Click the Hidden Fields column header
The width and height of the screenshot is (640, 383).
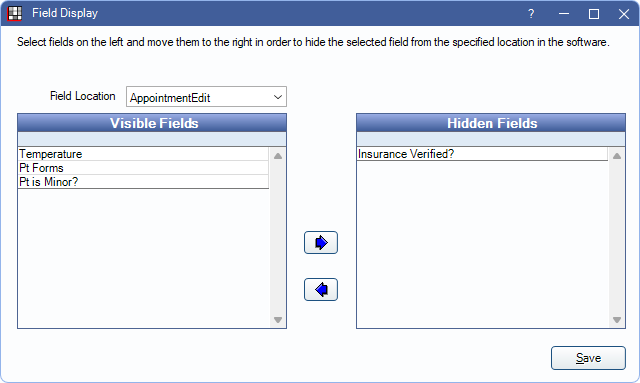click(491, 123)
